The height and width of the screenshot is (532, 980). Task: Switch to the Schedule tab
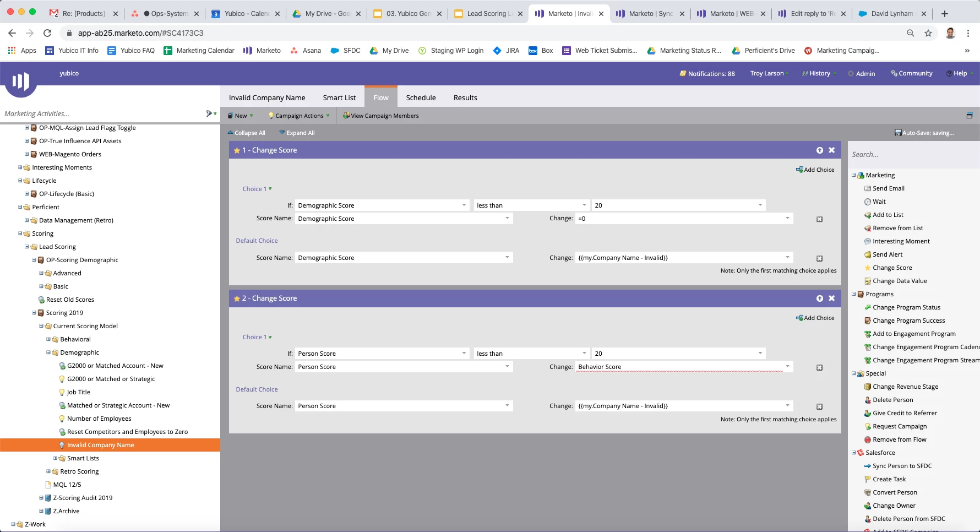(421, 97)
